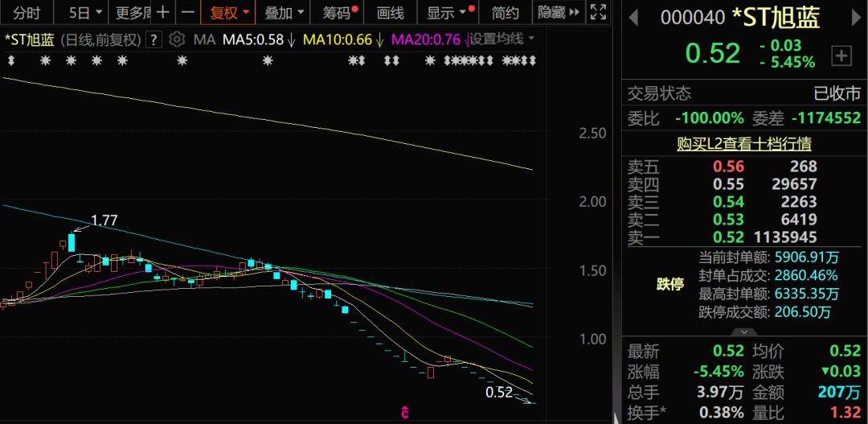Image resolution: width=868 pixels, height=424 pixels.
Task: Click the fullscreen expand icon
Action: click(x=599, y=12)
